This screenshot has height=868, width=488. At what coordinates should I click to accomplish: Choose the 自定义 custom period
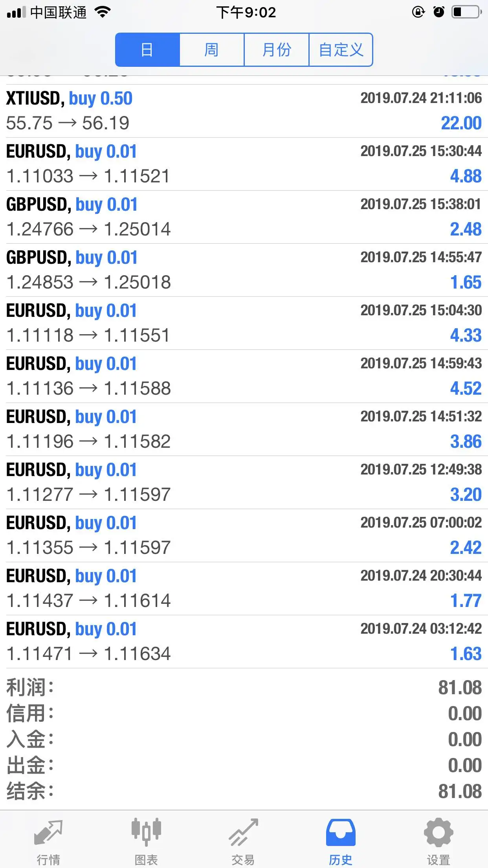tap(341, 50)
